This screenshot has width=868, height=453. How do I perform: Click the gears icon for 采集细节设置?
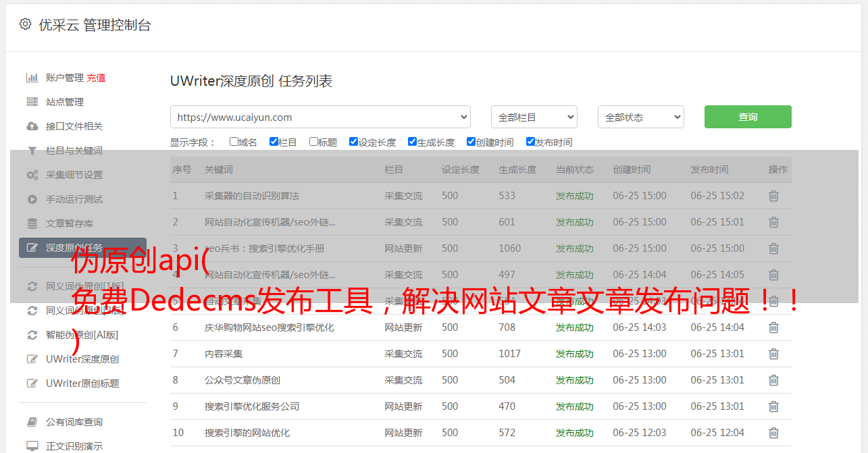pos(32,175)
